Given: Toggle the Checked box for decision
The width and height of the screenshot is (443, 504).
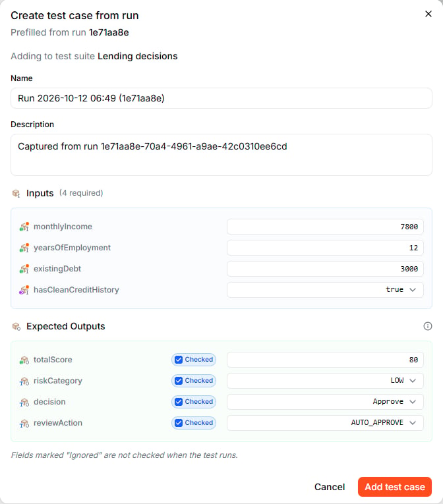Looking at the screenshot, I should [194, 402].
